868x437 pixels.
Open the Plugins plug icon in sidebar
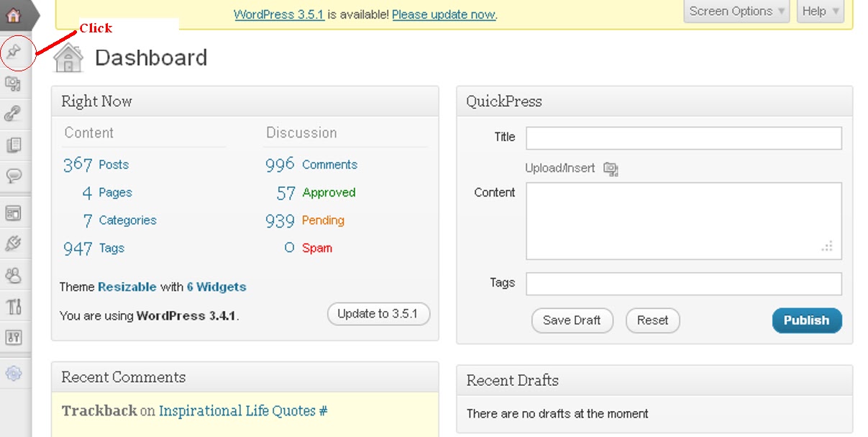tap(14, 244)
